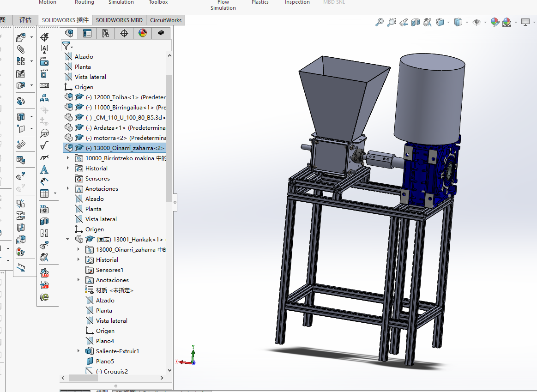Collapse the 13001_Hankak part node
Screen dimensions: 537x392
click(x=68, y=240)
